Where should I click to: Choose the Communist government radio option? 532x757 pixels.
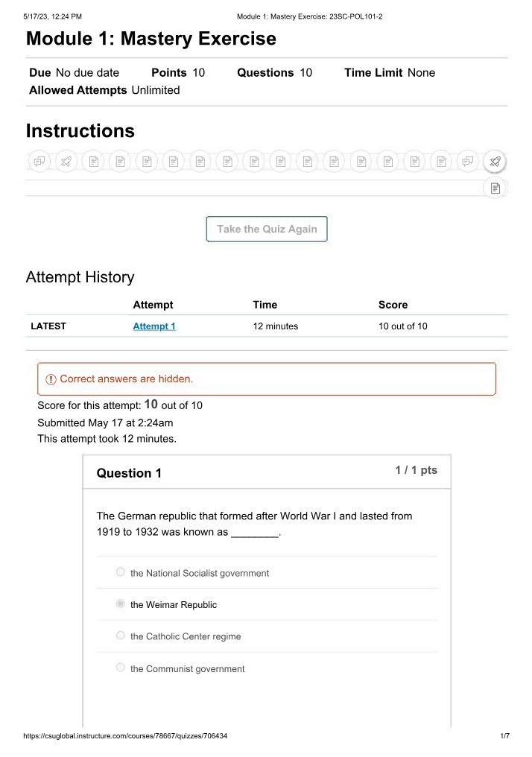(x=120, y=668)
